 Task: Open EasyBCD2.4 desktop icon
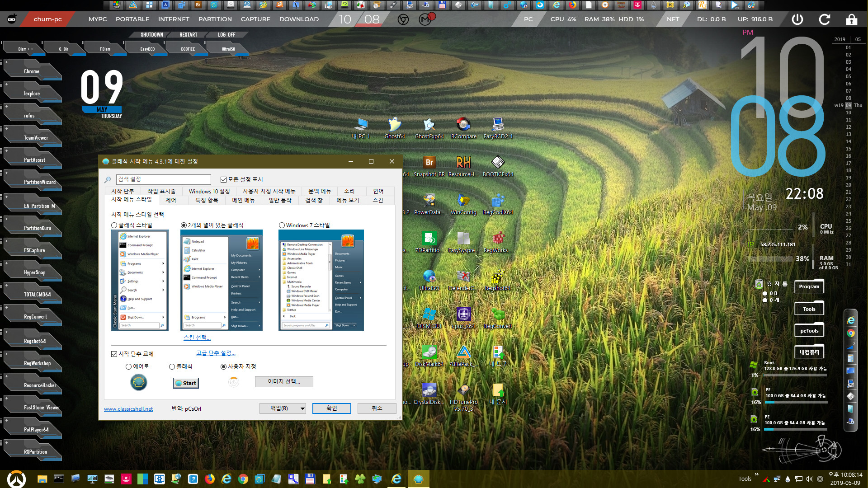[498, 128]
